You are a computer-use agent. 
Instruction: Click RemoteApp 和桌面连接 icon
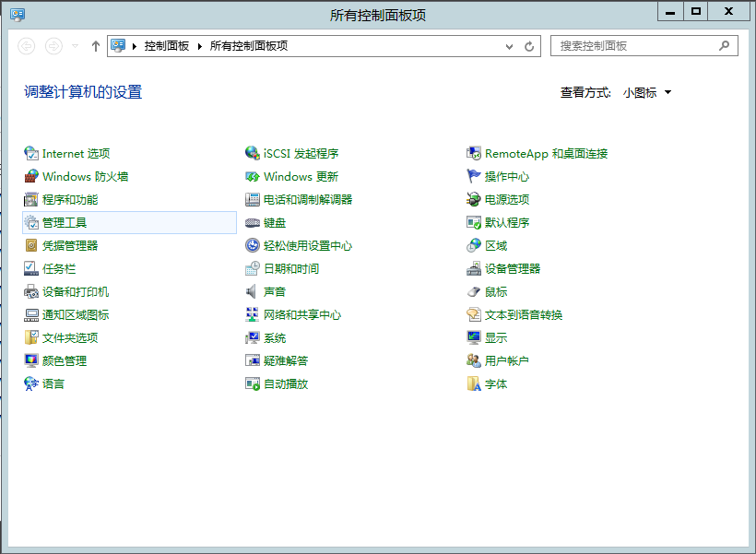474,153
